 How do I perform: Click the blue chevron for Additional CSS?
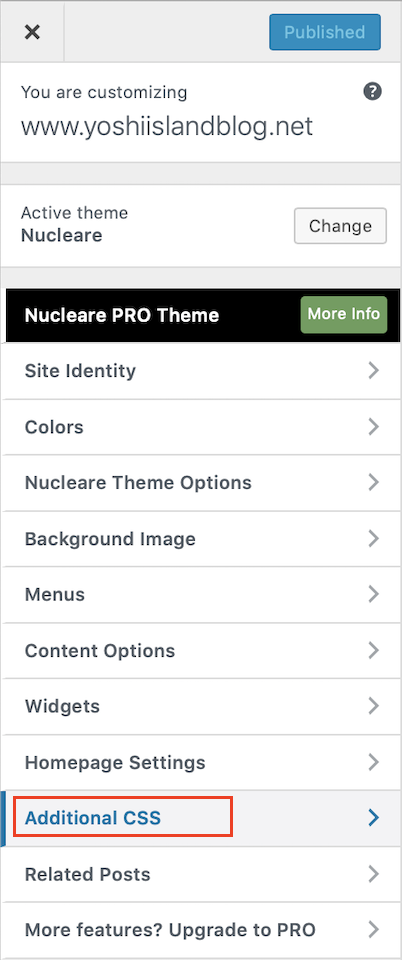click(x=373, y=818)
